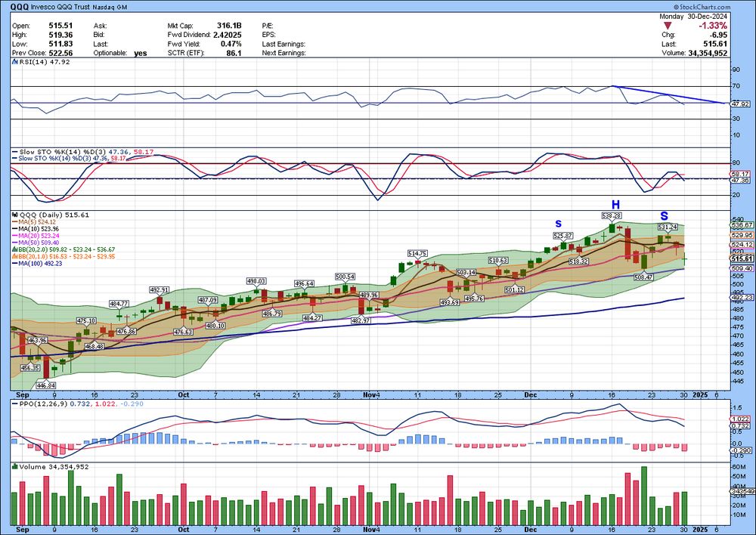
Task: Click the Open value 515.51
Action: coord(60,26)
